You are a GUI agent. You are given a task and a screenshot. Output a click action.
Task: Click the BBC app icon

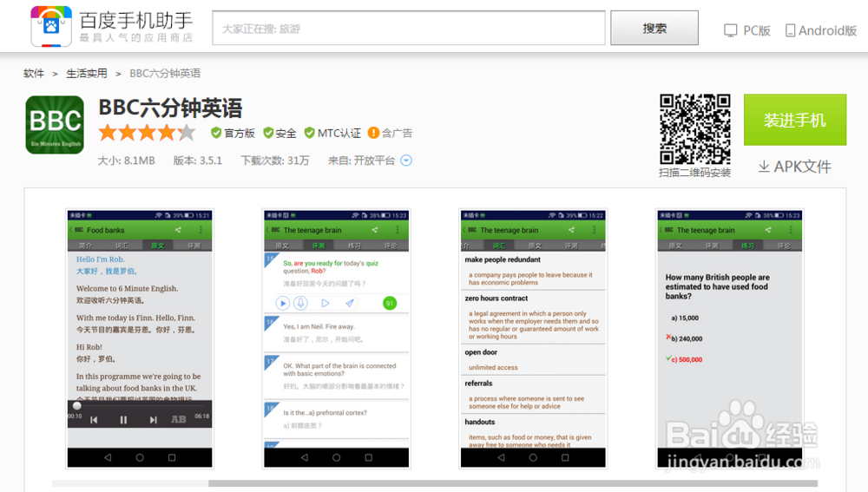(x=55, y=125)
